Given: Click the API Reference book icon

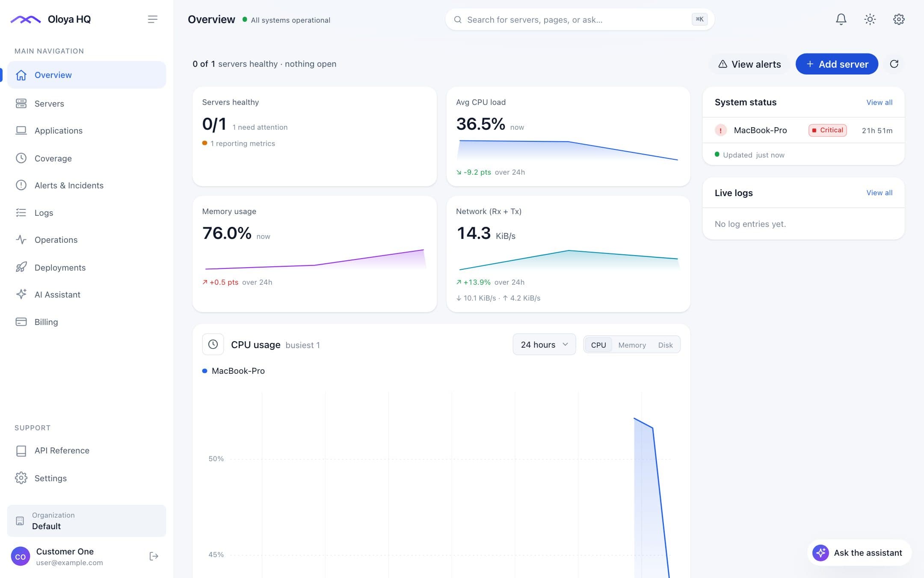Looking at the screenshot, I should pos(21,450).
